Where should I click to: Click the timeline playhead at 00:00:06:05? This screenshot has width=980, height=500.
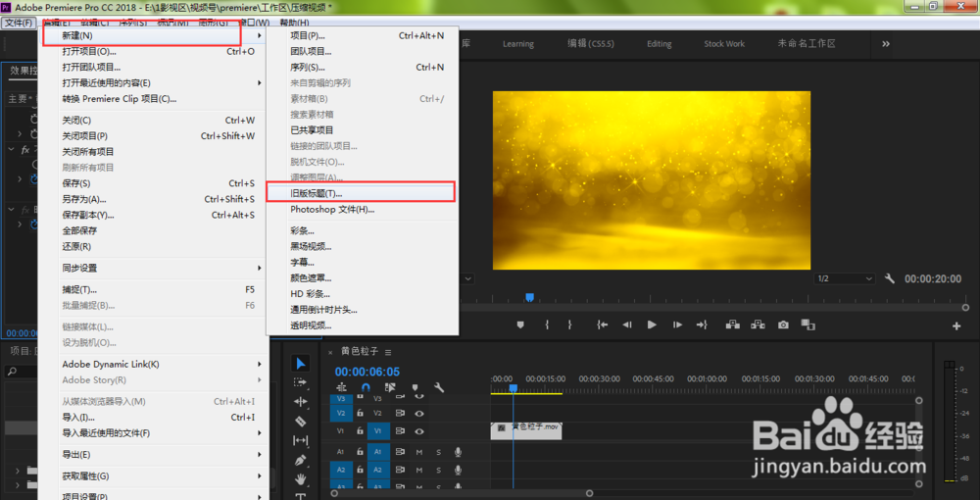[x=513, y=388]
